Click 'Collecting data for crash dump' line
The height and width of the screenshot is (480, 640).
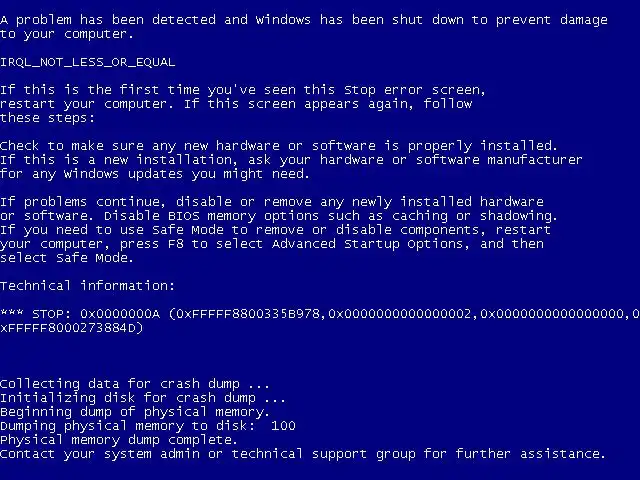pyautogui.click(x=135, y=384)
